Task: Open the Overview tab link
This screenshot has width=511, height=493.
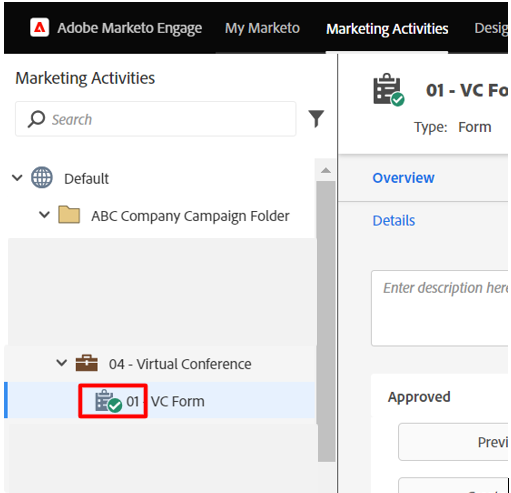Action: 403,178
